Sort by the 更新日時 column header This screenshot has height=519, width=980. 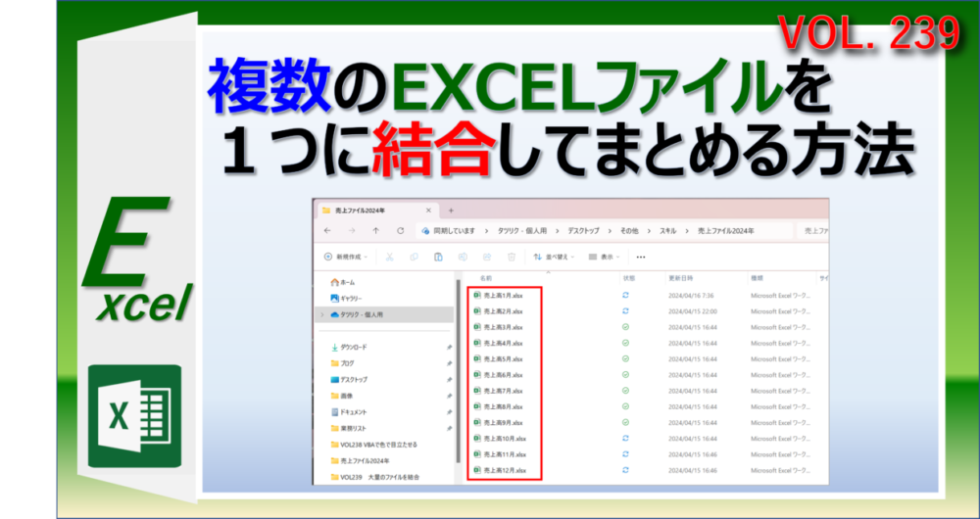tap(681, 278)
